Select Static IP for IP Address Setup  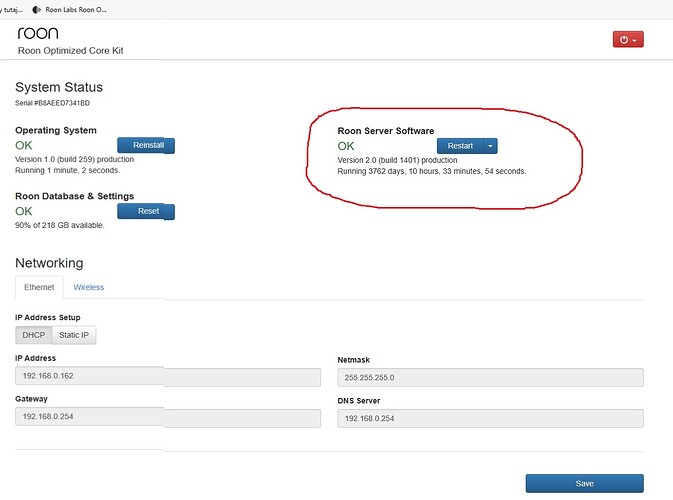[x=74, y=335]
